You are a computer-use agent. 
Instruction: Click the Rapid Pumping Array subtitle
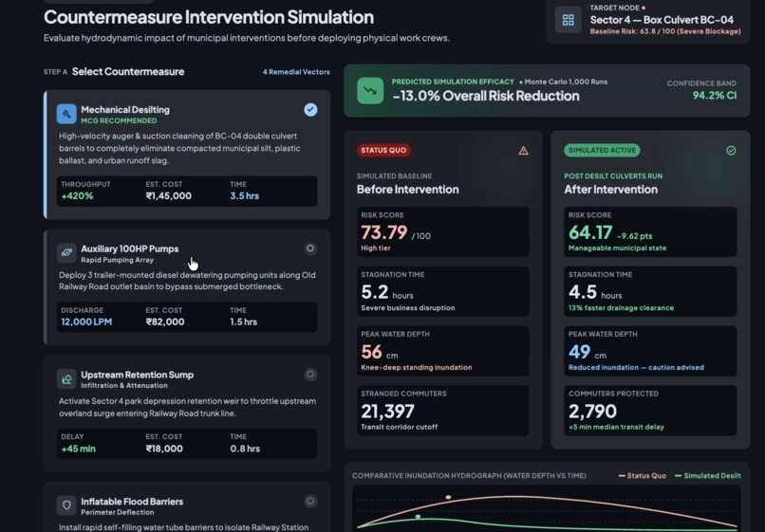click(x=117, y=260)
